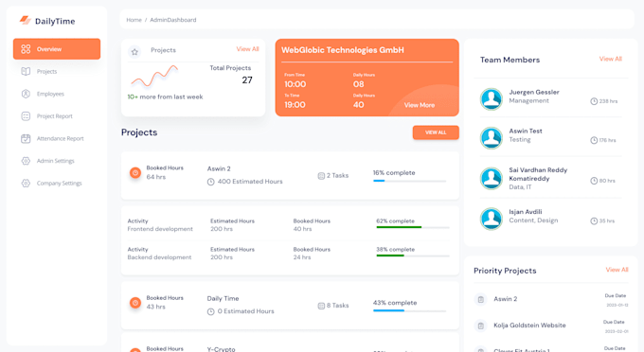Image resolution: width=644 pixels, height=352 pixels.
Task: Click the Aswin 2 priority project icon
Action: click(x=480, y=299)
